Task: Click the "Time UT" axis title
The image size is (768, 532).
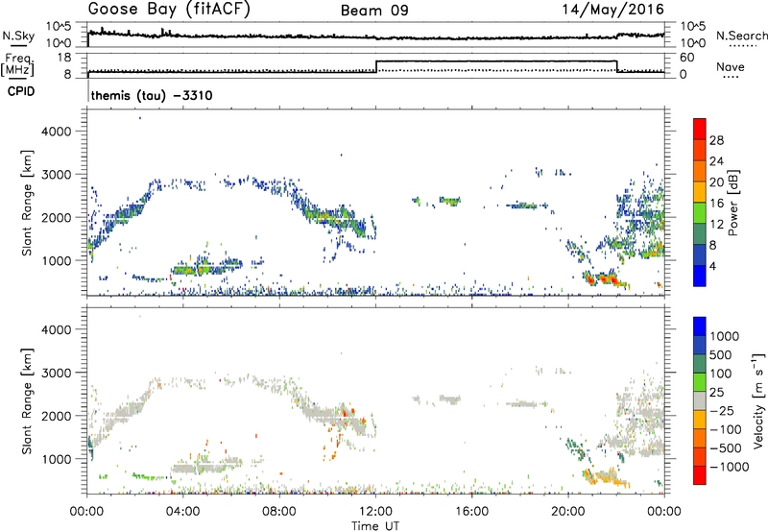Action: [x=375, y=526]
